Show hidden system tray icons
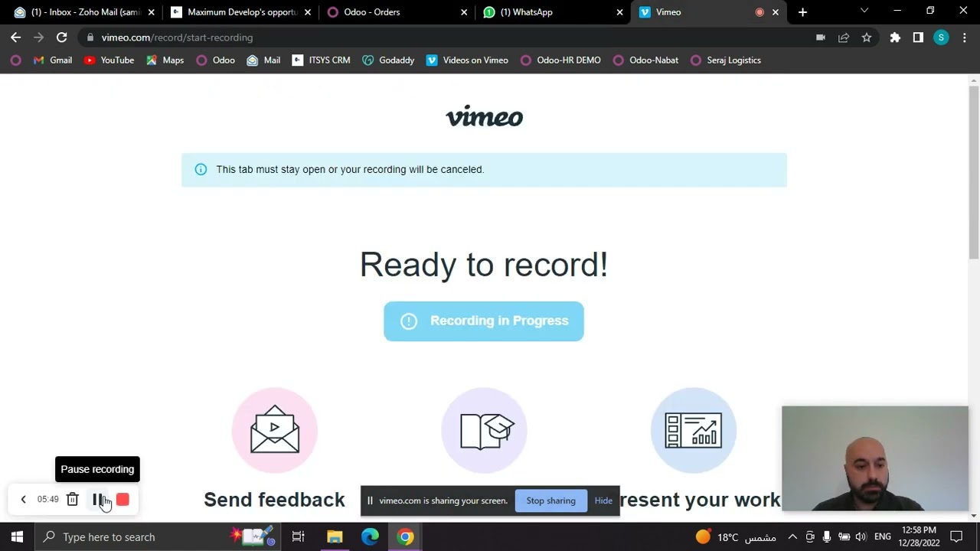This screenshot has height=551, width=980. pos(792,537)
